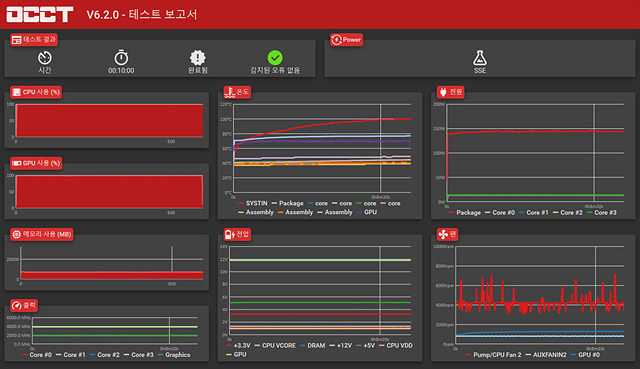
Task: Click 'Graphics' in the clock speed legend
Action: click(178, 355)
